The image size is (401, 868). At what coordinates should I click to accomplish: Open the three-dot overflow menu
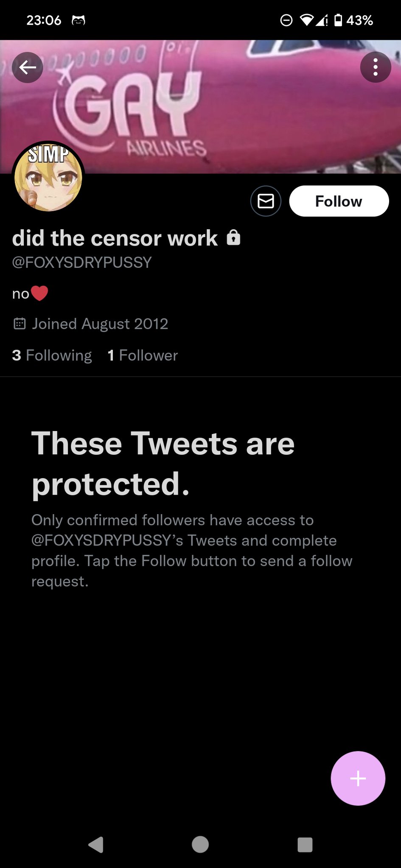(x=375, y=67)
